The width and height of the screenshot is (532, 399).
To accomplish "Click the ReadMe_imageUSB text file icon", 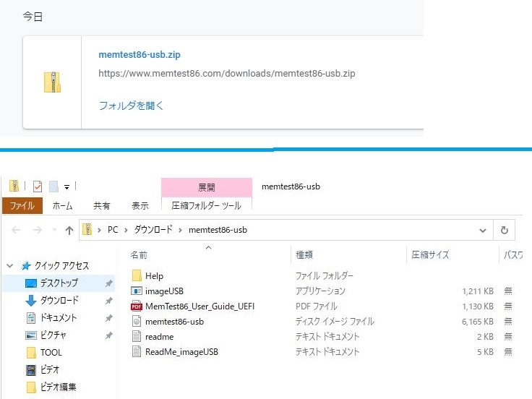I will click(137, 352).
